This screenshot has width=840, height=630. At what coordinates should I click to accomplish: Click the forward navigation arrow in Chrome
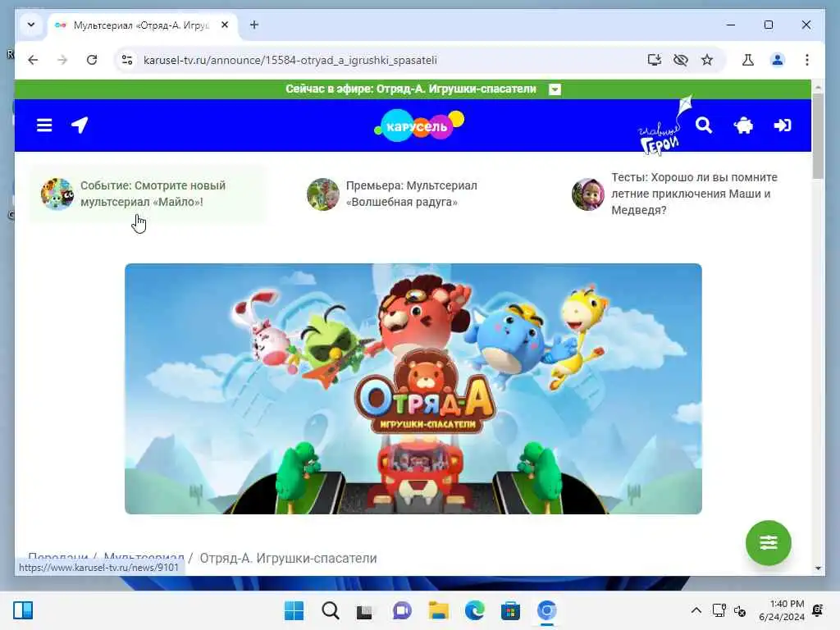62,60
